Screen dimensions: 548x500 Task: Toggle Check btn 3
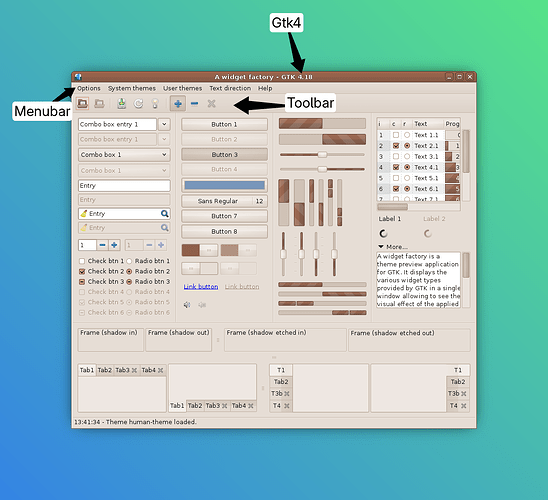[82, 282]
